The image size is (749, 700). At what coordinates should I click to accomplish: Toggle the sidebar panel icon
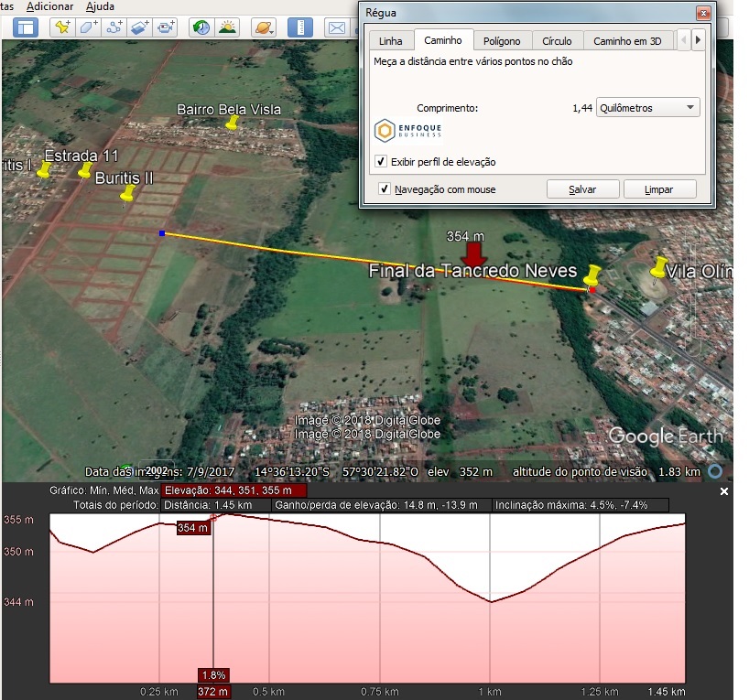(26, 27)
